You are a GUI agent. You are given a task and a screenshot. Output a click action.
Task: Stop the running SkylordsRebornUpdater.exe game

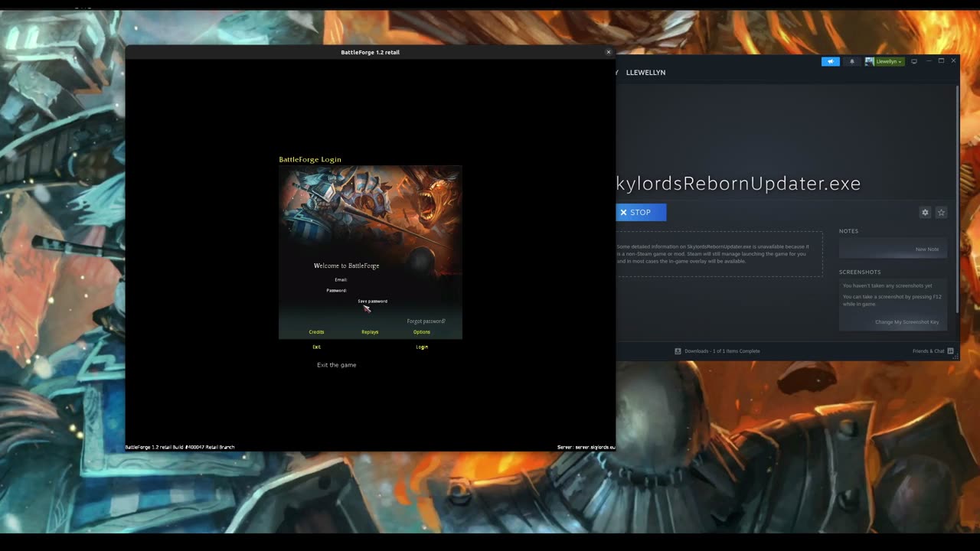[641, 213]
